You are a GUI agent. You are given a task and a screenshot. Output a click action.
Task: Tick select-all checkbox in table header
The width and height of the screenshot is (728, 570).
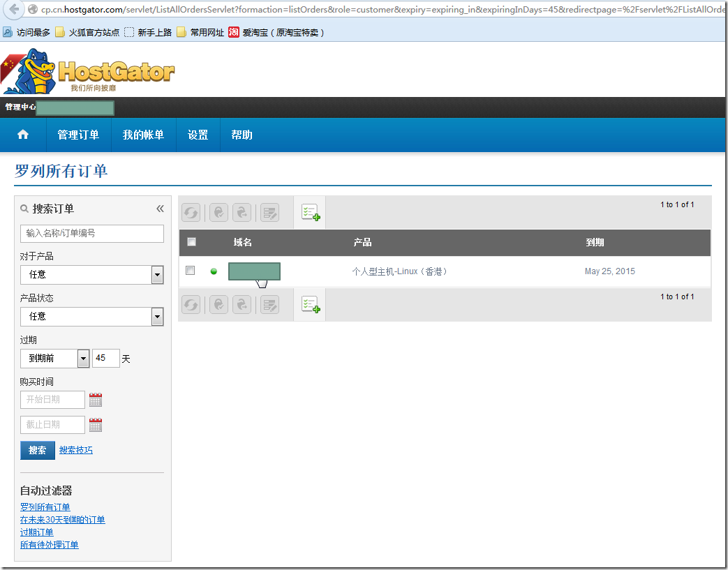191,242
